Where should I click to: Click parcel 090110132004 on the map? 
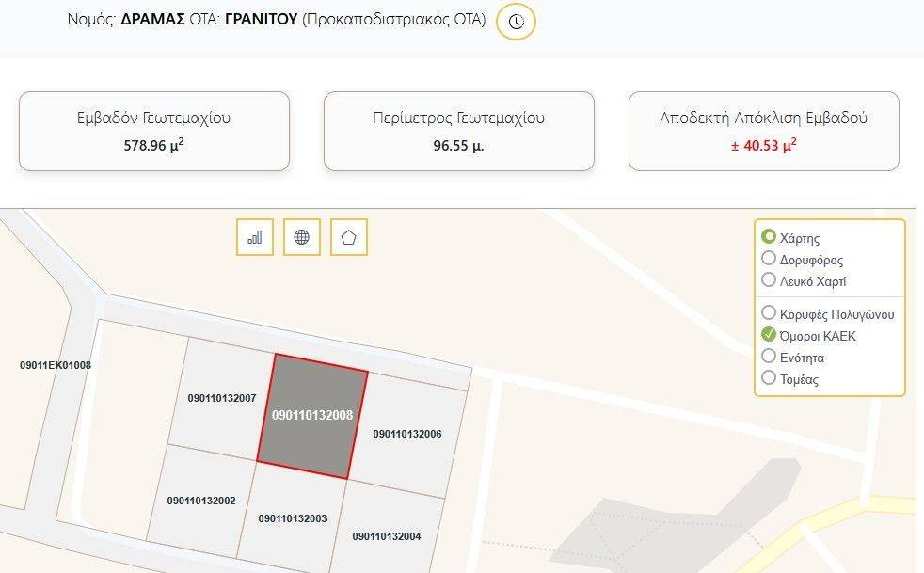click(387, 536)
